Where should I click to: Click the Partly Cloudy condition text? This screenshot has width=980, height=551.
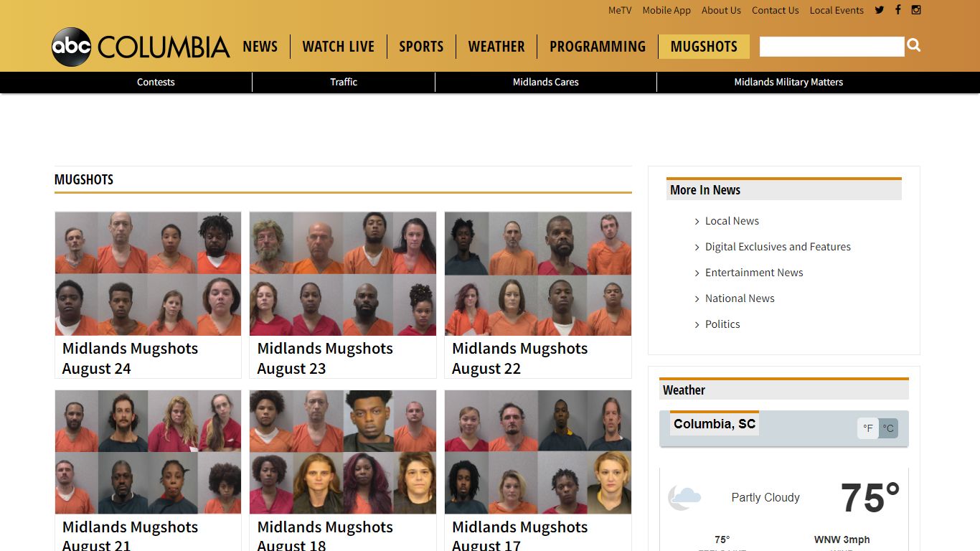(765, 497)
